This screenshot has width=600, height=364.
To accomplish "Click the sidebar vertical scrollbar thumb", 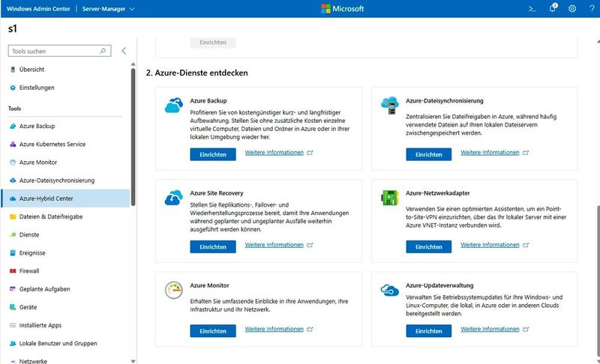I will pos(133,137).
